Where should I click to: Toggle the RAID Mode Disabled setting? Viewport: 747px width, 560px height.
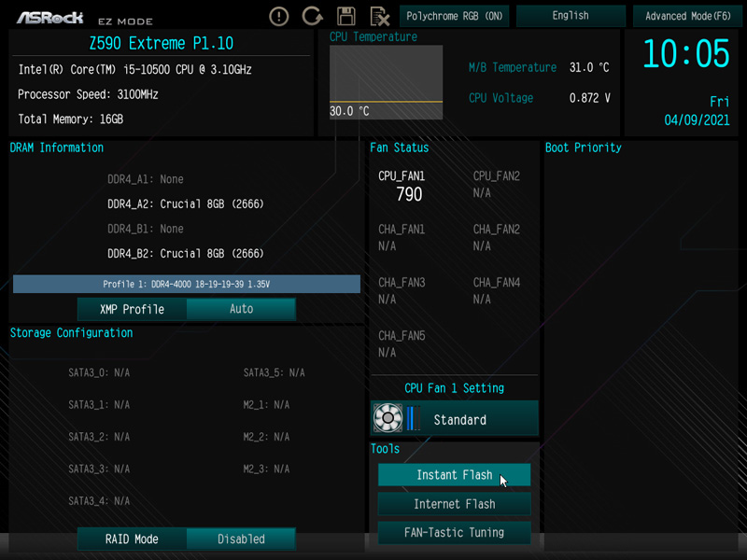(x=241, y=539)
